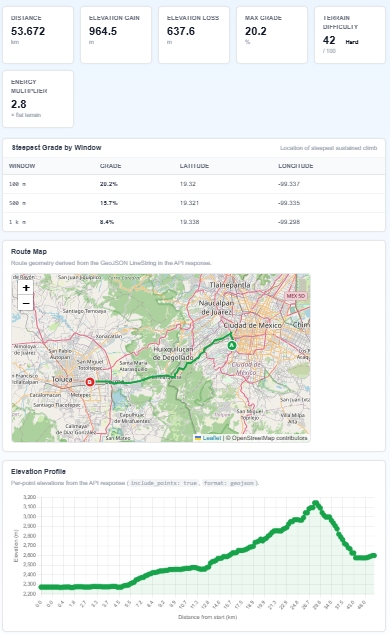Click the Location of steepest sustained climb note
This screenshot has width=390, height=635.
click(328, 148)
